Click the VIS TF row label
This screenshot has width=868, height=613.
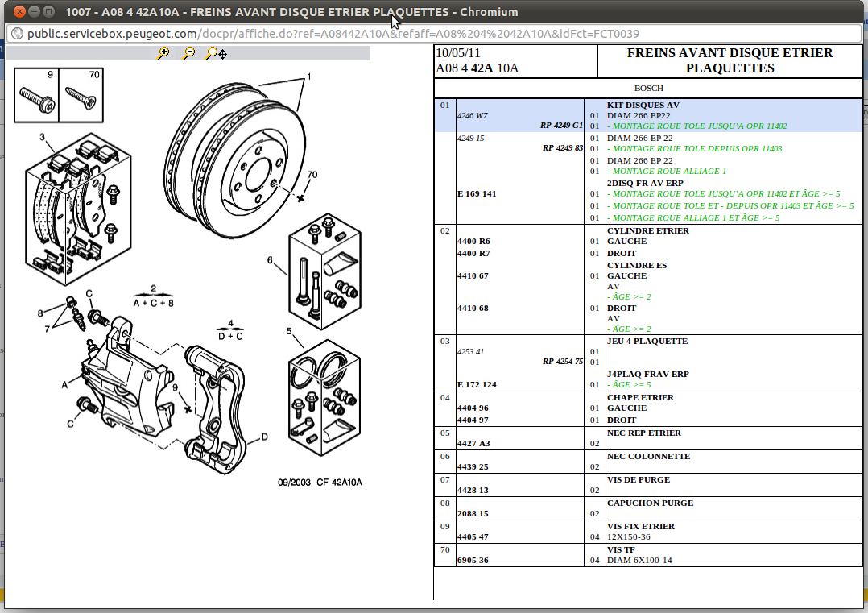pos(621,550)
